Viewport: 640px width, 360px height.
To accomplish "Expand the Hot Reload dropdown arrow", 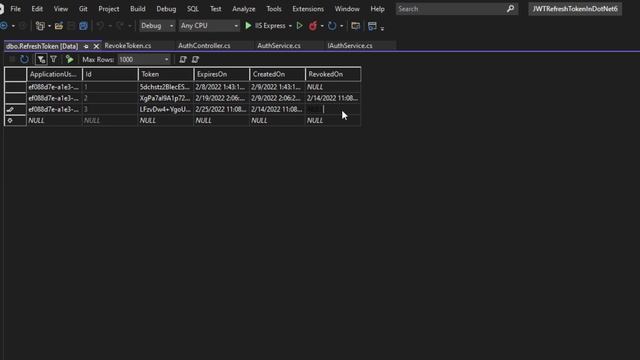I will point(322,26).
